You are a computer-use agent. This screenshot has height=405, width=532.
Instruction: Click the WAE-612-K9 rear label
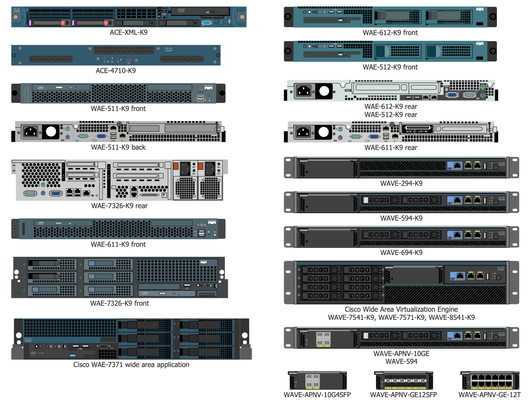point(391,106)
